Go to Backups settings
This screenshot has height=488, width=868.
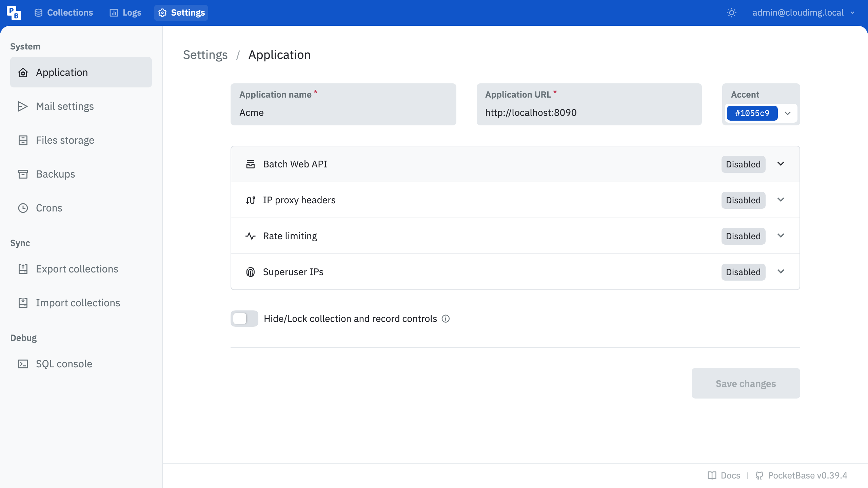tap(81, 174)
